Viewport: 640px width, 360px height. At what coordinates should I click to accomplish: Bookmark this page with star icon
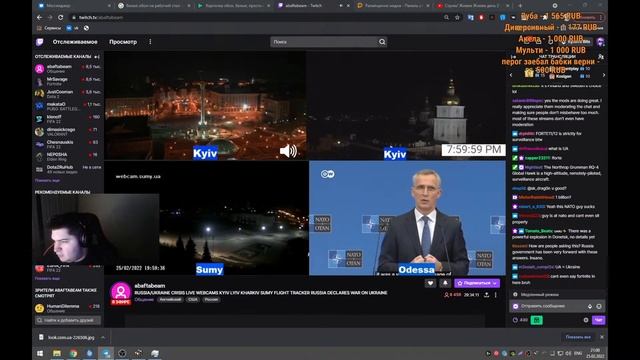pos(457,18)
